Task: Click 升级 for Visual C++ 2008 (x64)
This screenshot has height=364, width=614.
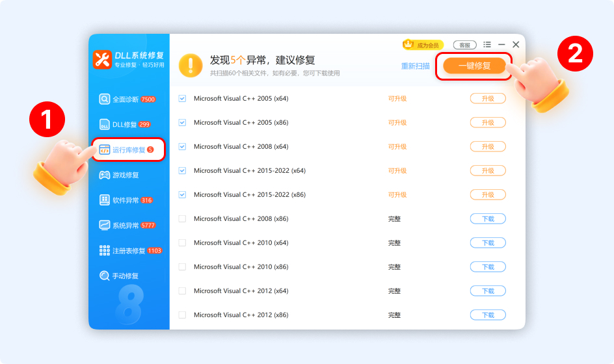Action: point(488,146)
